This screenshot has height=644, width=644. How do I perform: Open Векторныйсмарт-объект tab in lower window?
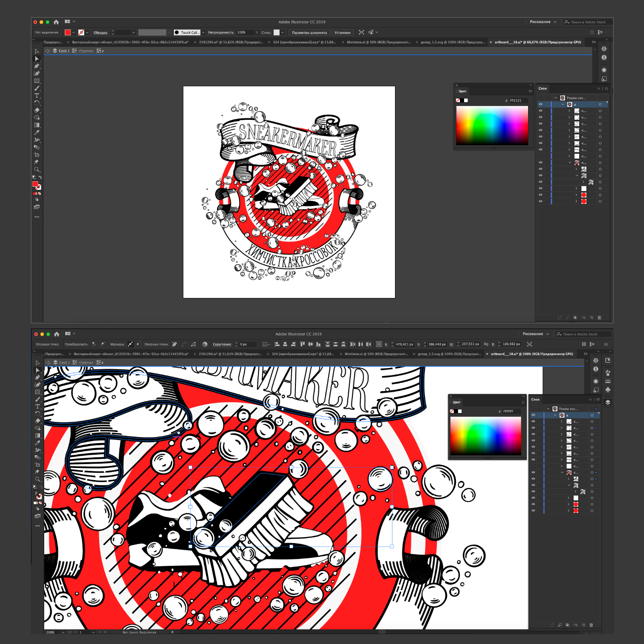(131, 354)
